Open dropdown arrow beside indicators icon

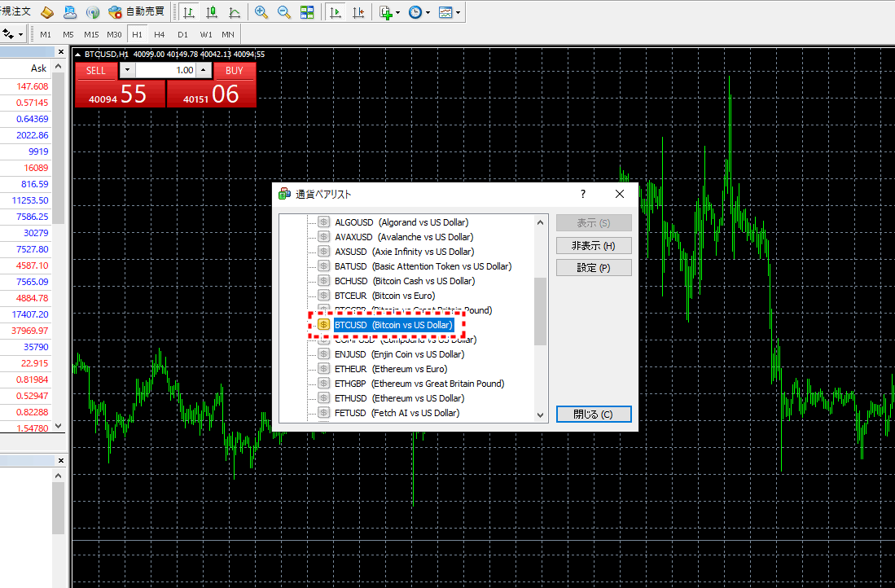(x=398, y=12)
